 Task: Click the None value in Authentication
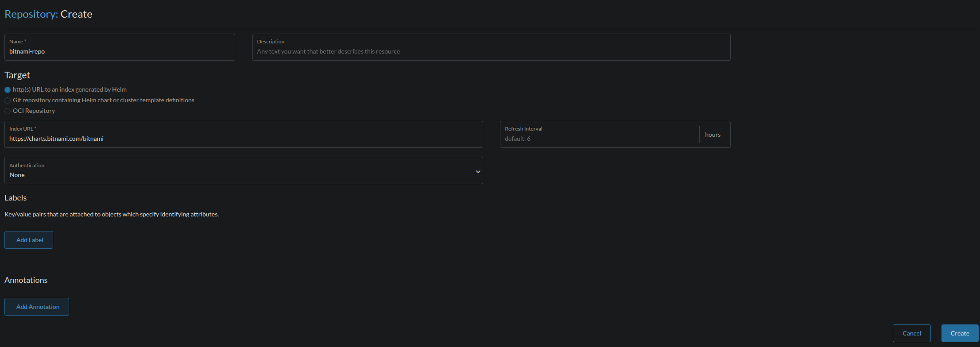pos(17,175)
